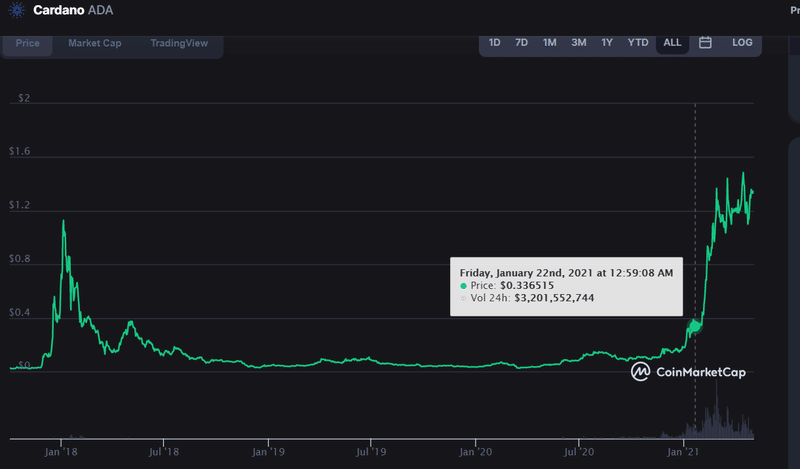Select the 1M time range
Viewport: 800px width, 469px height.
[549, 42]
